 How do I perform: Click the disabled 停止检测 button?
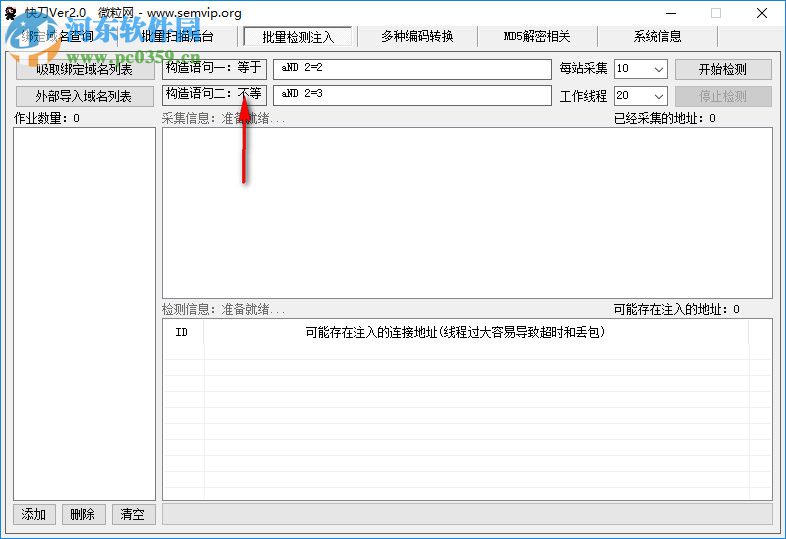(x=723, y=96)
